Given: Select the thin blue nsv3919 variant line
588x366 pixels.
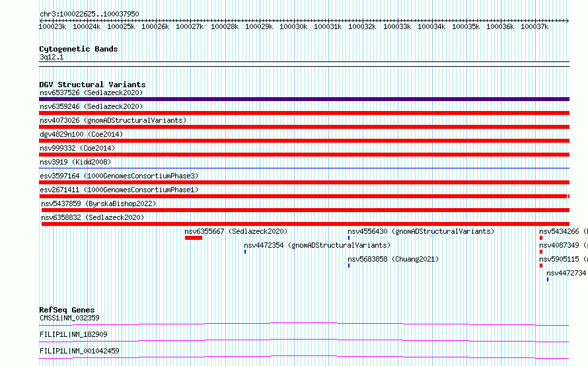Looking at the screenshot, I should coord(304,168).
